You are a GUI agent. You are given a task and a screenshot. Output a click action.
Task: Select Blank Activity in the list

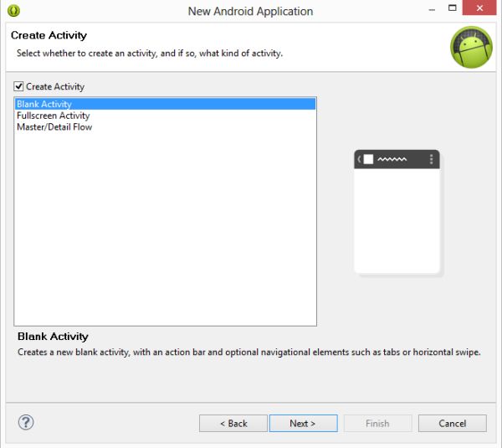tap(165, 104)
